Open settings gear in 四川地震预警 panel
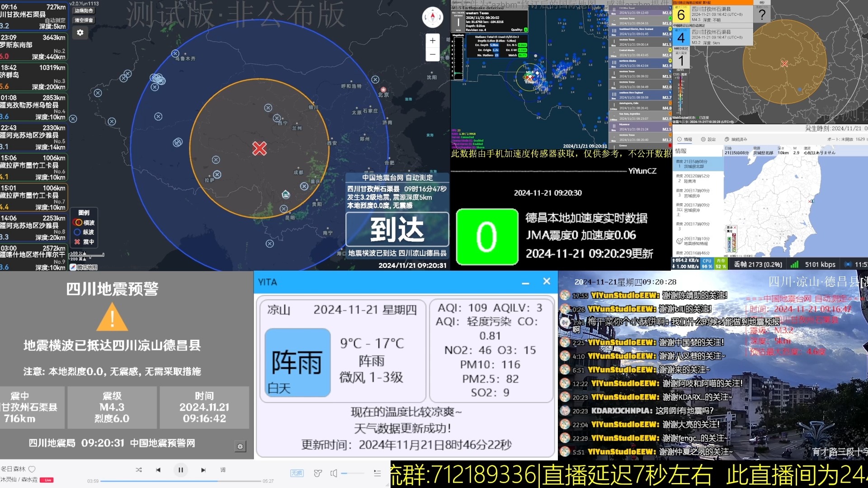The height and width of the screenshot is (488, 868). click(x=240, y=446)
